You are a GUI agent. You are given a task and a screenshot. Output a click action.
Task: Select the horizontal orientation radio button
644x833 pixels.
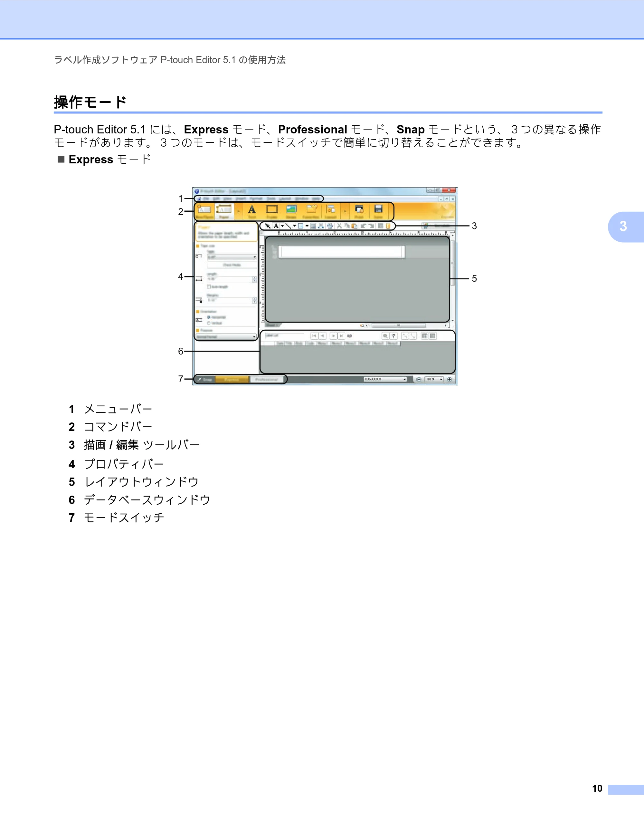[209, 317]
